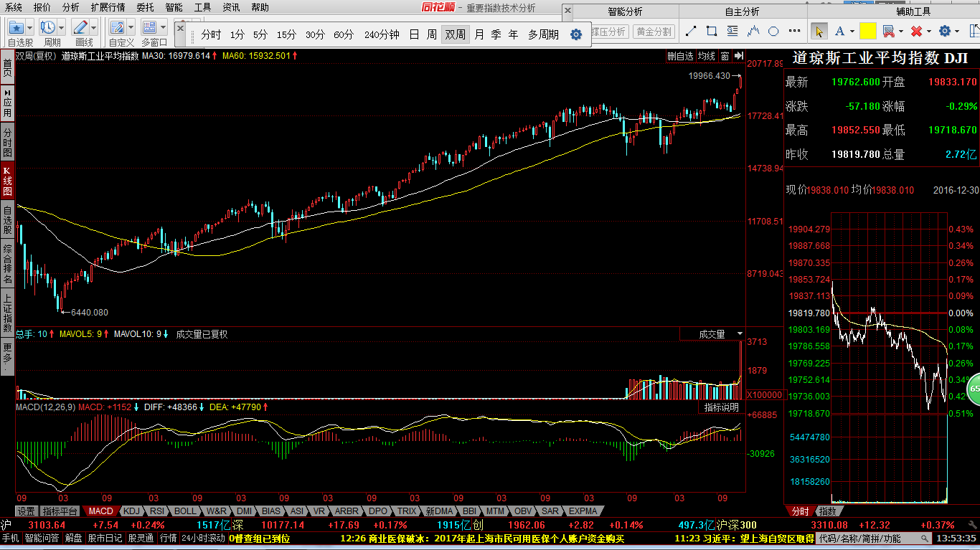
Task: Activate the arrow pointer selection tool
Action: click(x=819, y=31)
